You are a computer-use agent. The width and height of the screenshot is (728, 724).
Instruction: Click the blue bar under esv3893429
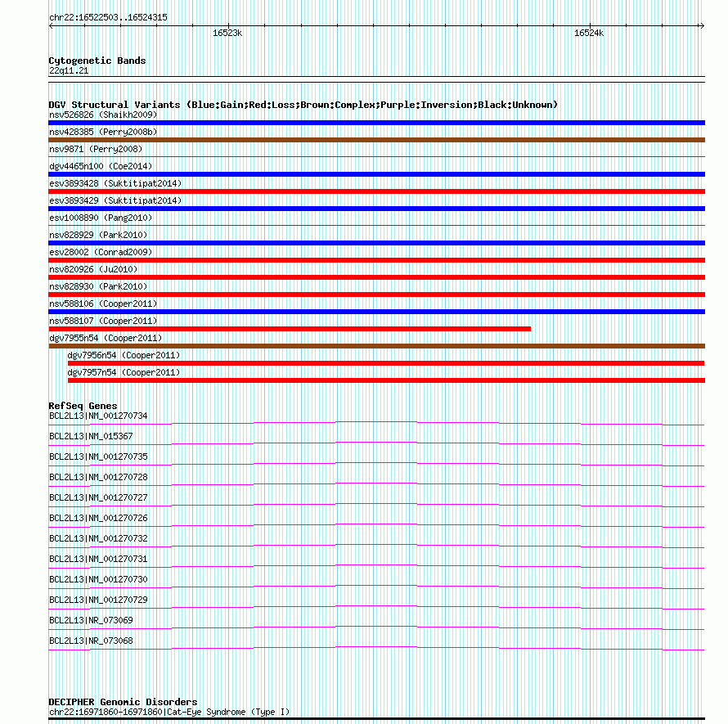[x=376, y=209]
